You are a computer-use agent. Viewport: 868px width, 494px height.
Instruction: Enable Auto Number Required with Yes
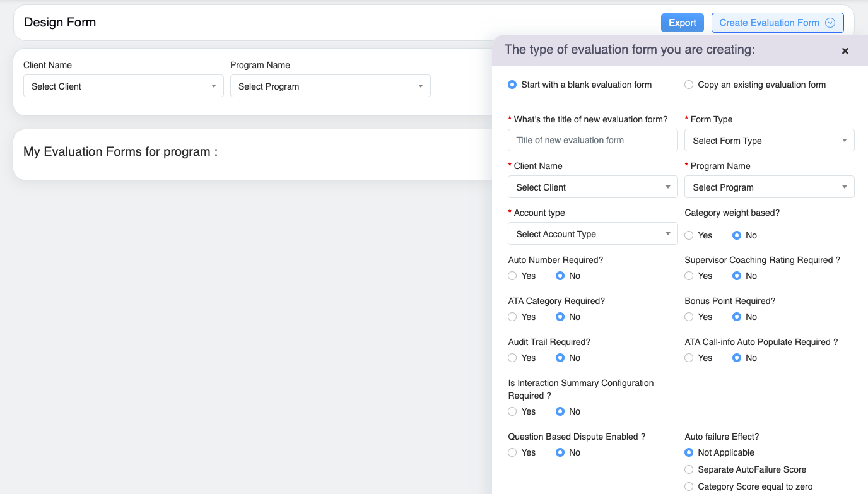point(512,276)
